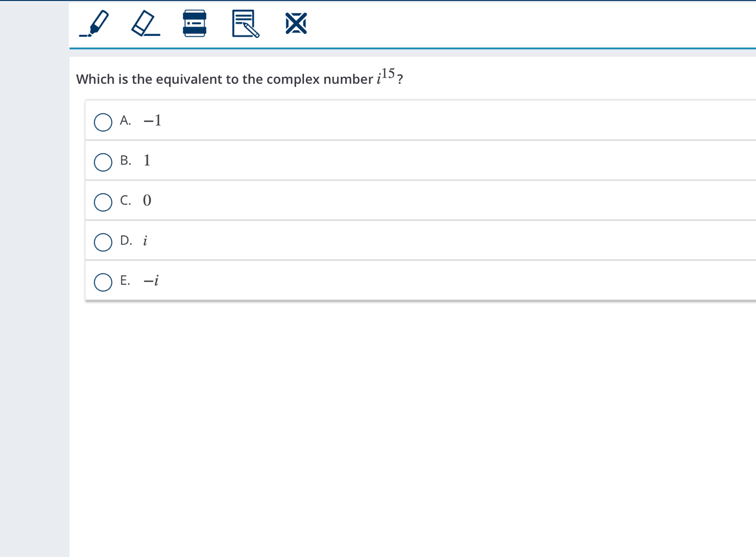Viewport: 756px width, 557px height.
Task: Select radio button for option E
Action: point(103,282)
